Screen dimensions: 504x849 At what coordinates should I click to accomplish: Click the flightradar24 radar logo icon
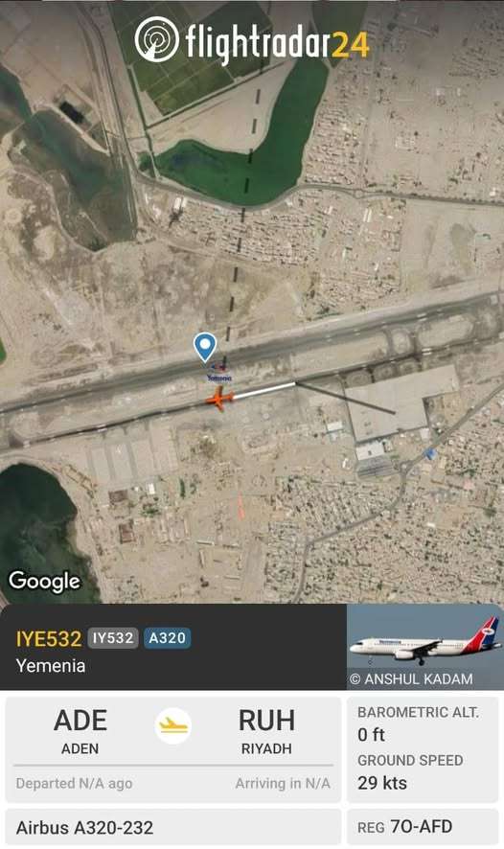[156, 39]
